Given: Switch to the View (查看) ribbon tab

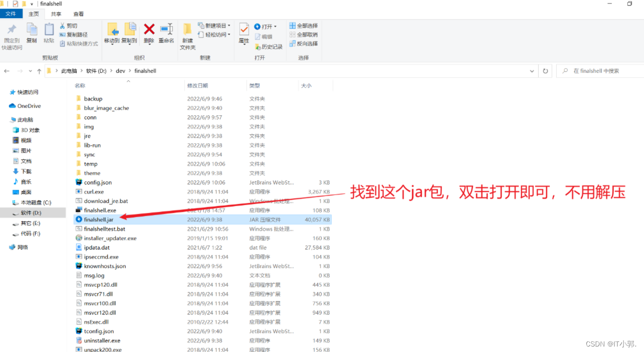Looking at the screenshot, I should pyautogui.click(x=79, y=14).
